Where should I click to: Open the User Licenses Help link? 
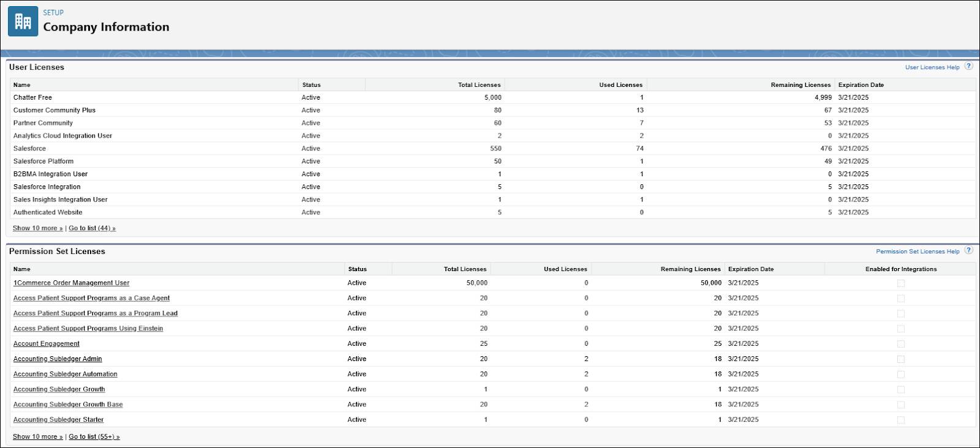[x=932, y=67]
